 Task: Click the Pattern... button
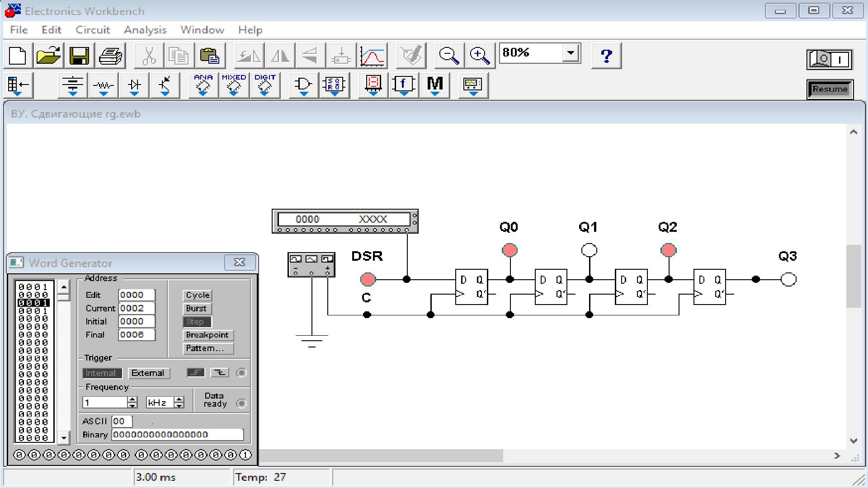pyautogui.click(x=208, y=348)
